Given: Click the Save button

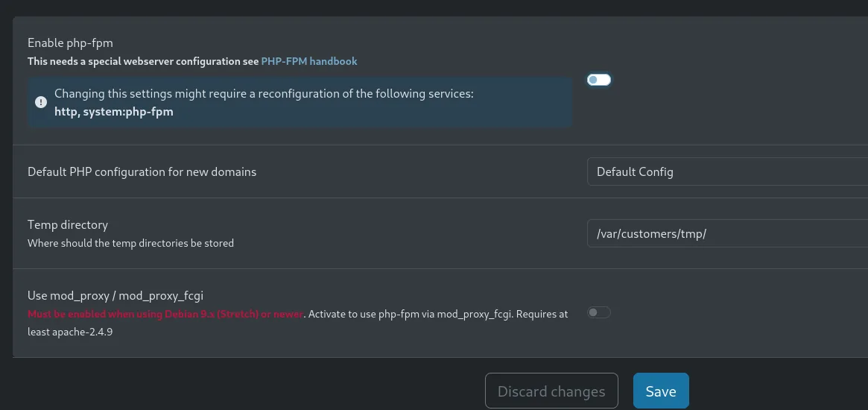Looking at the screenshot, I should click(661, 391).
